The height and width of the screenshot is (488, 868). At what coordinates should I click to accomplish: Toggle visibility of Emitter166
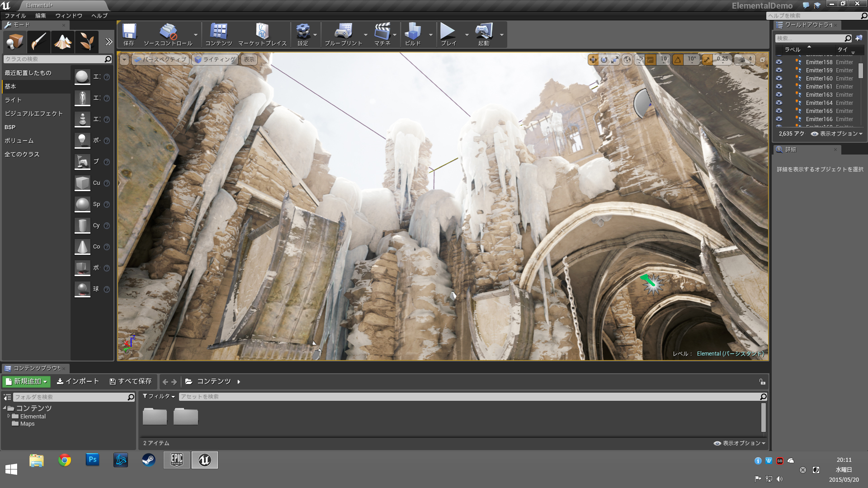coord(778,119)
